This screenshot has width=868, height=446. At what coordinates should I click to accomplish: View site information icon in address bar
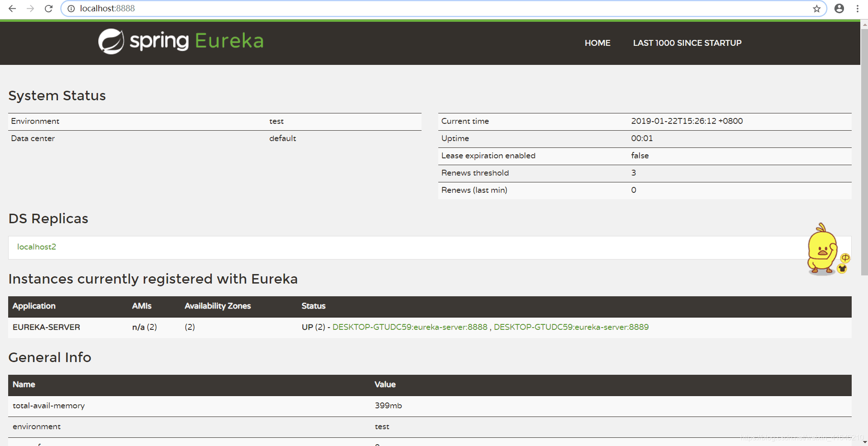tap(71, 9)
